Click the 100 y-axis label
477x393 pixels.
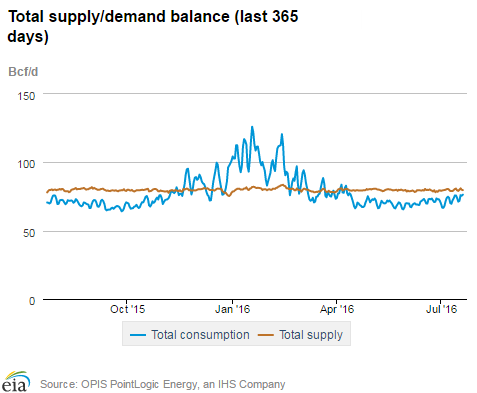[x=26, y=164]
